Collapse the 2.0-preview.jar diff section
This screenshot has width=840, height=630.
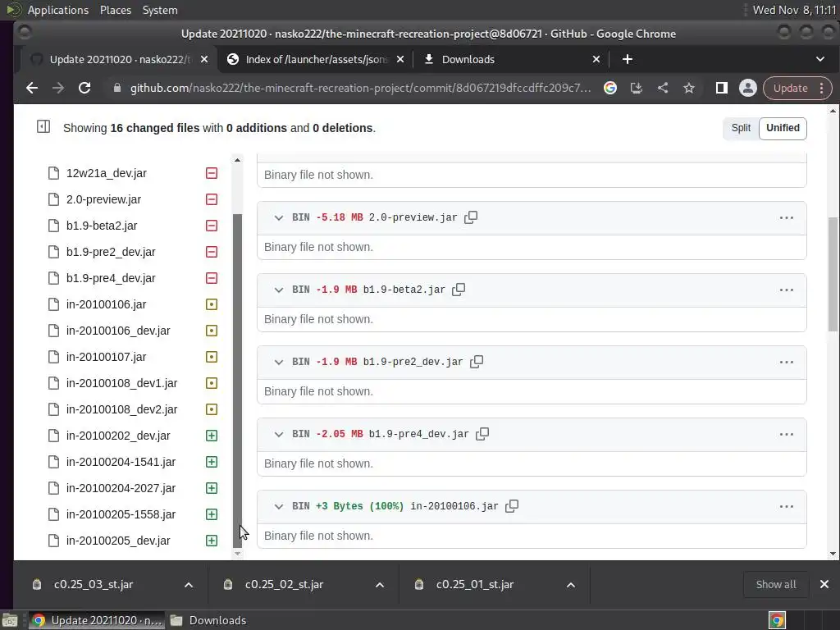[x=279, y=217]
